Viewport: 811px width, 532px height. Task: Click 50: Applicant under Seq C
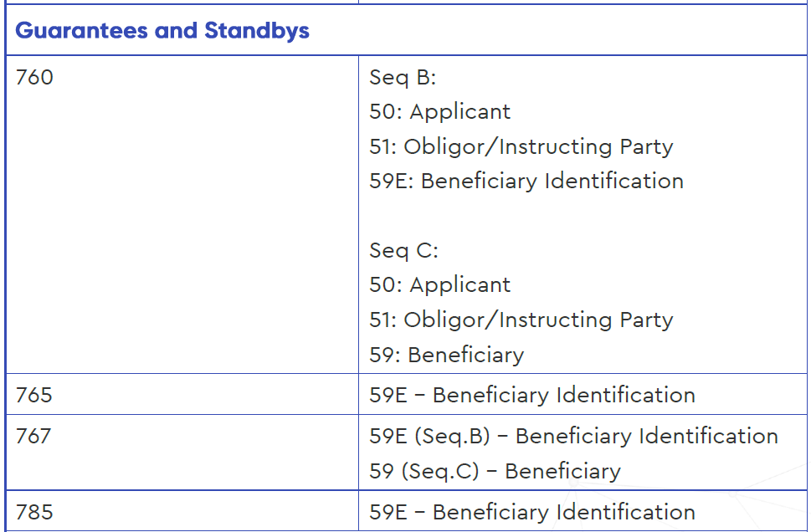tap(439, 285)
